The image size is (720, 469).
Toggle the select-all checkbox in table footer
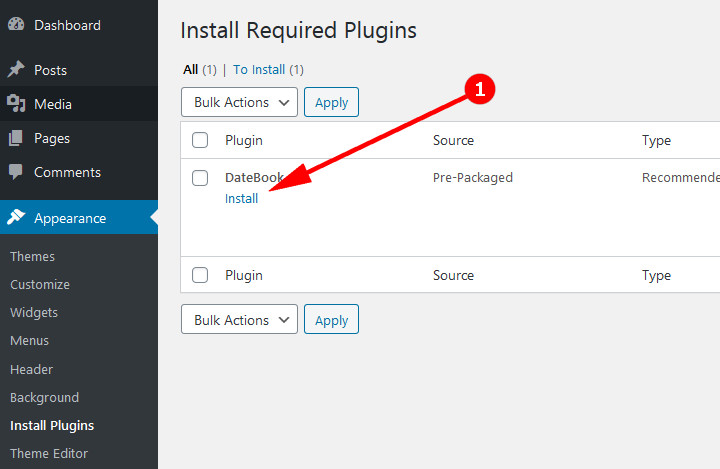pos(200,275)
